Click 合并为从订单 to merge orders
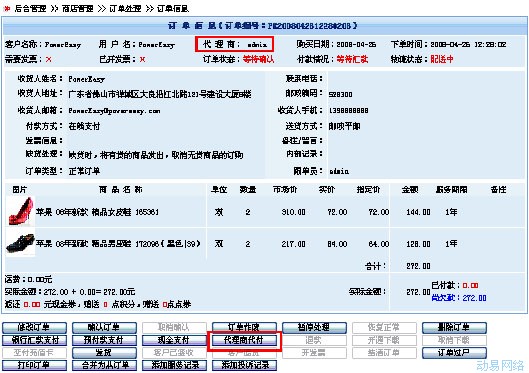The image size is (529, 373). [x=104, y=365]
